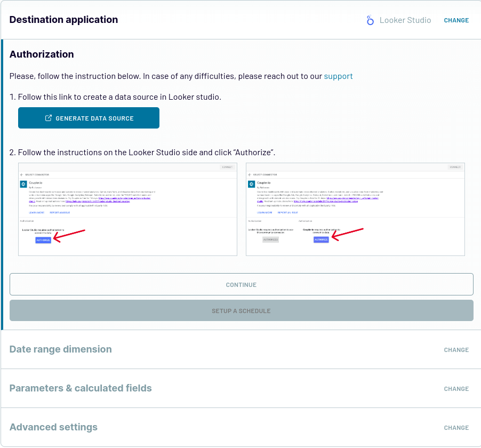Click the back arrow in left instruction screenshot

click(x=21, y=174)
